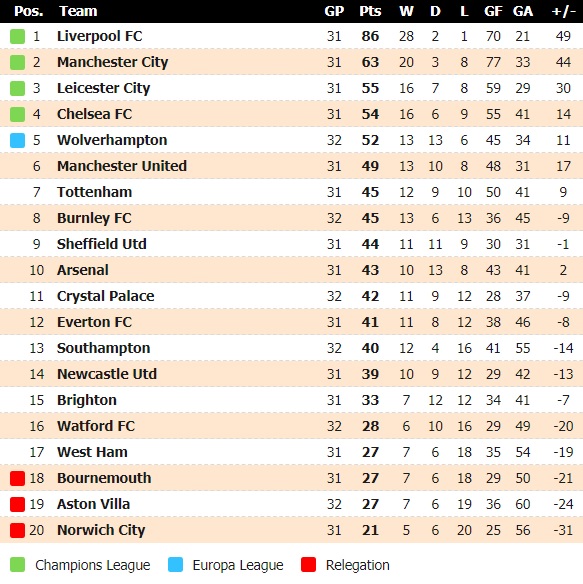Viewport: 583px width, 584px height.
Task: Click the green marker beside Chelsea FC
Action: 17,114
